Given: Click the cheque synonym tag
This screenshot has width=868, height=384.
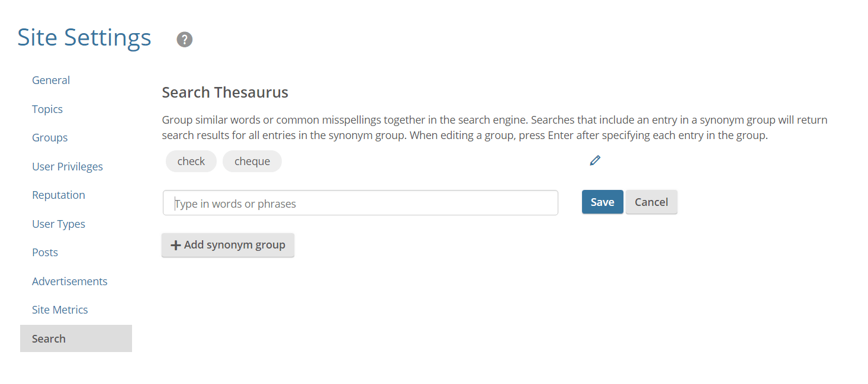Looking at the screenshot, I should click(x=252, y=161).
